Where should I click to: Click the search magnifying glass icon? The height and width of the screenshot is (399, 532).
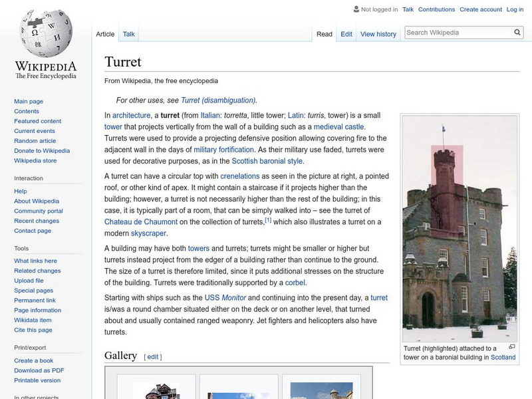[x=517, y=33]
